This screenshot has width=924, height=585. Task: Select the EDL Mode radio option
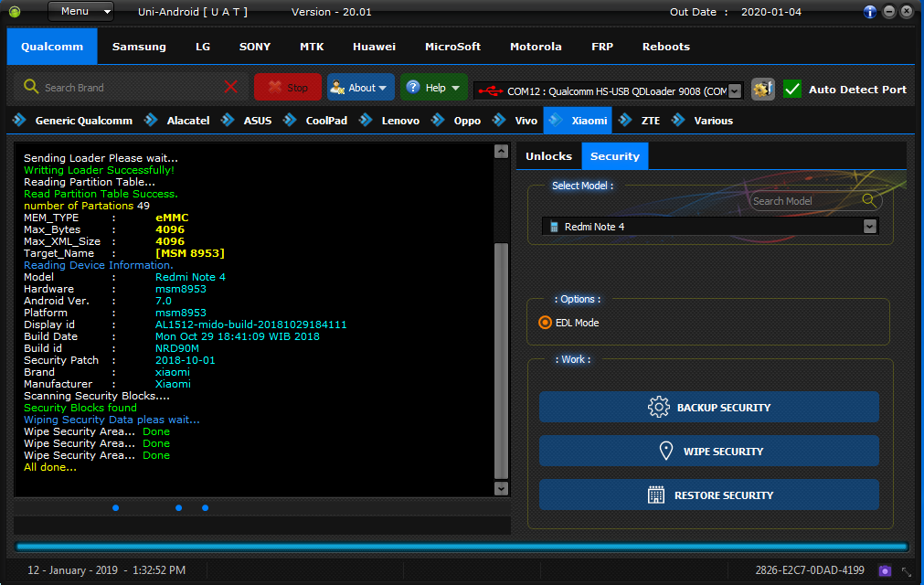coord(545,323)
